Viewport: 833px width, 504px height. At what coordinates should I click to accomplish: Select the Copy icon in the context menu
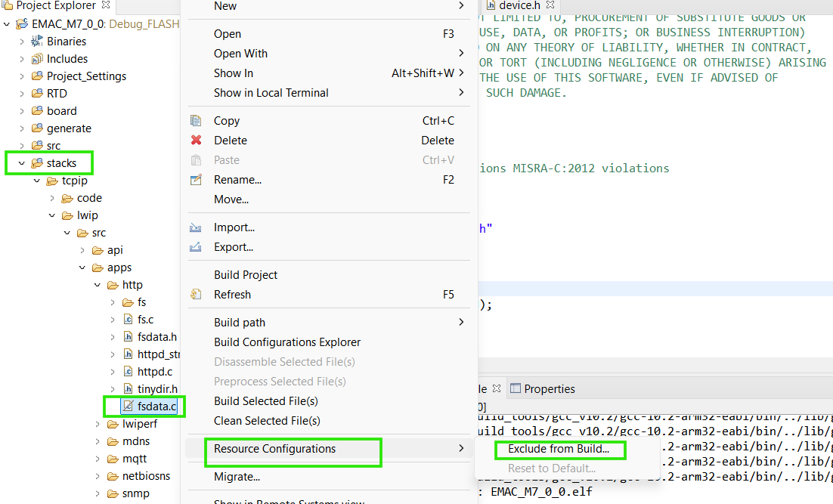tap(198, 120)
